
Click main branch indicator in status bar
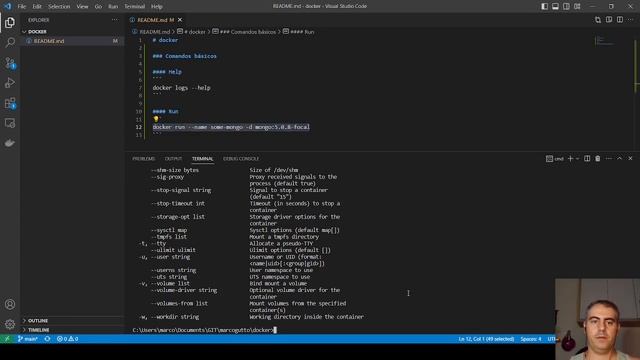click(28, 339)
